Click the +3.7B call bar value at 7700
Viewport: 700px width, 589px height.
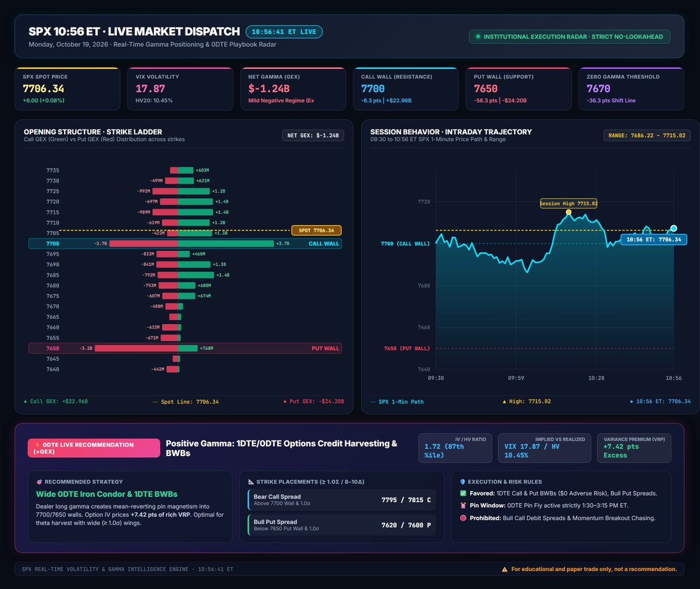point(282,244)
